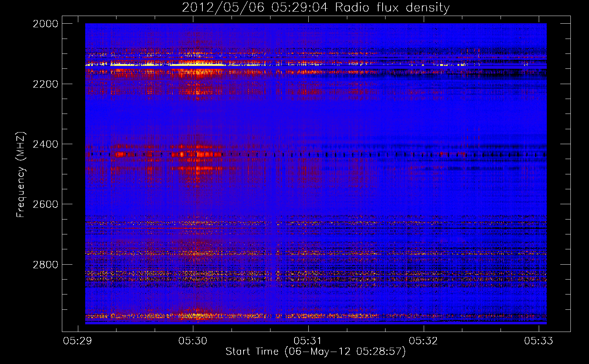Click the 05:33 time tick label
589x364 pixels.
[539, 341]
